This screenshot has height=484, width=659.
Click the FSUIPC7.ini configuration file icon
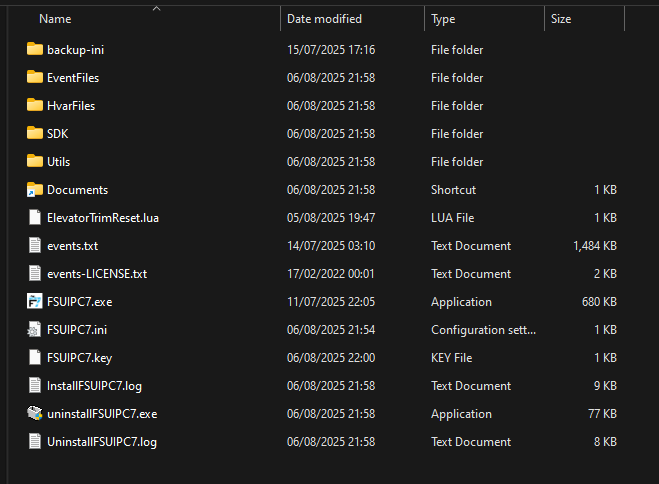coord(34,329)
